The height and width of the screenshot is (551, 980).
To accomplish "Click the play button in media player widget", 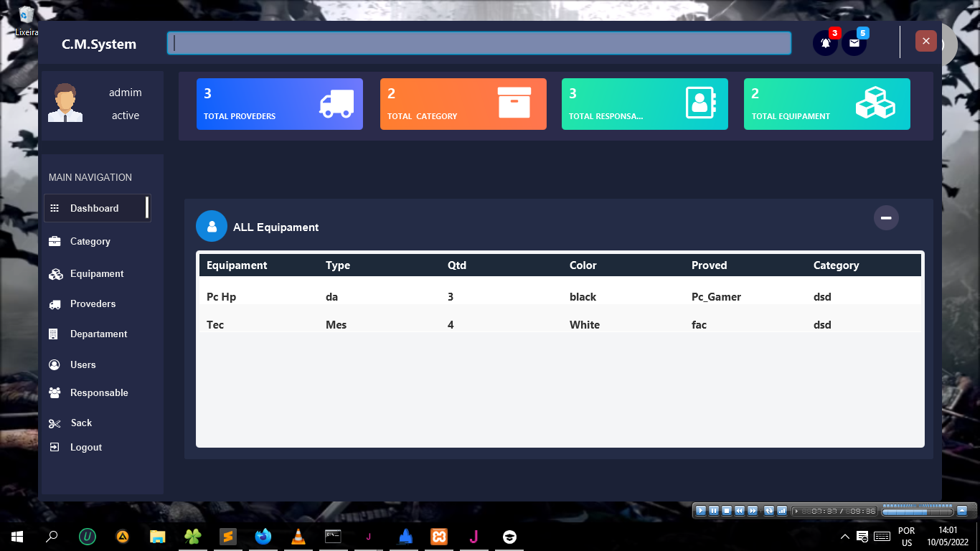I will [x=701, y=511].
